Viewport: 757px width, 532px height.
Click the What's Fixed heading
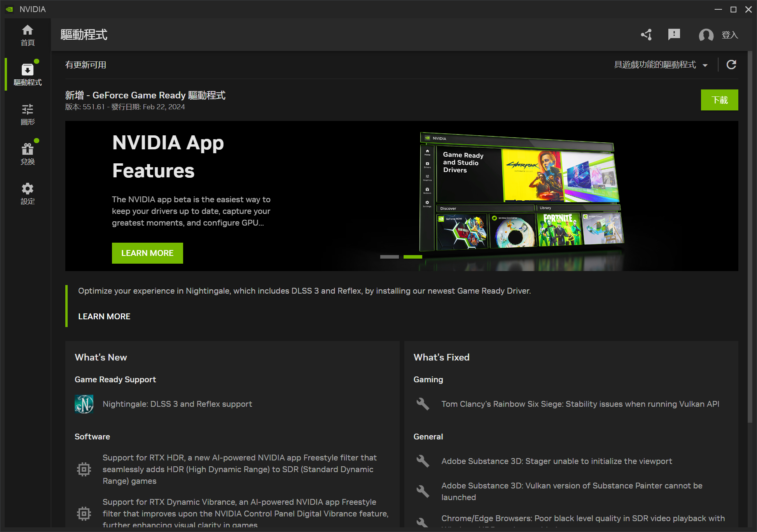point(441,357)
